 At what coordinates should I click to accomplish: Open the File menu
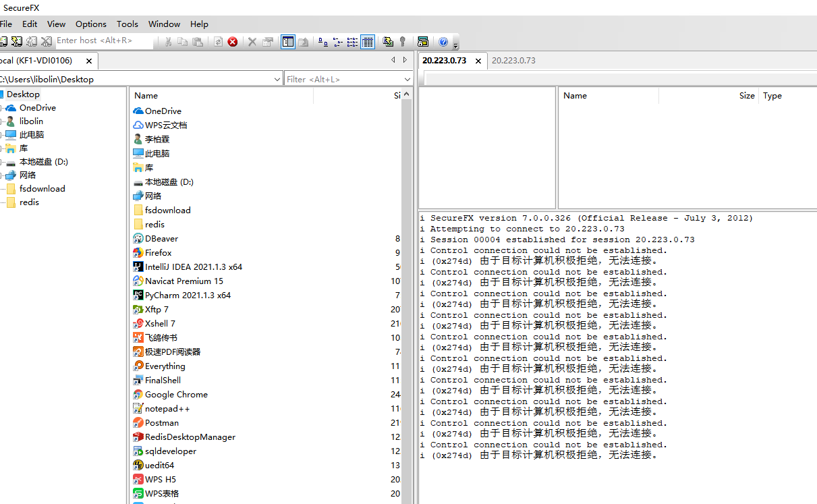pos(5,24)
